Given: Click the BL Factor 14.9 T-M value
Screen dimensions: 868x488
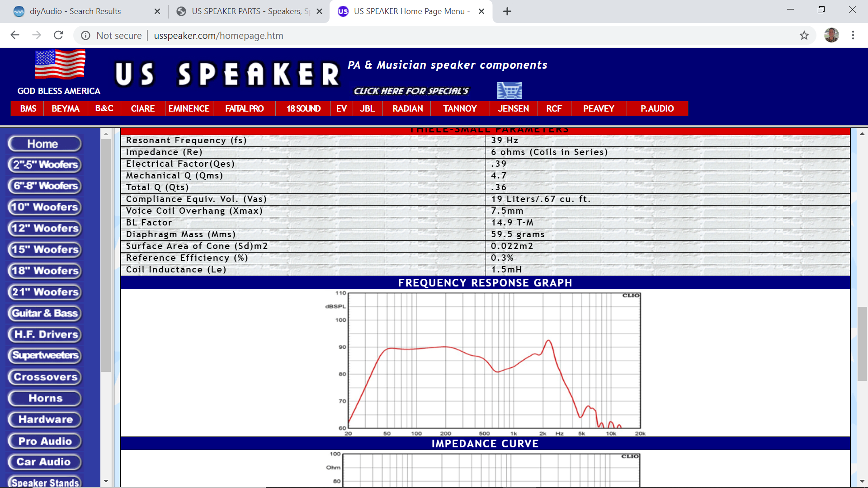Looking at the screenshot, I should [x=512, y=223].
